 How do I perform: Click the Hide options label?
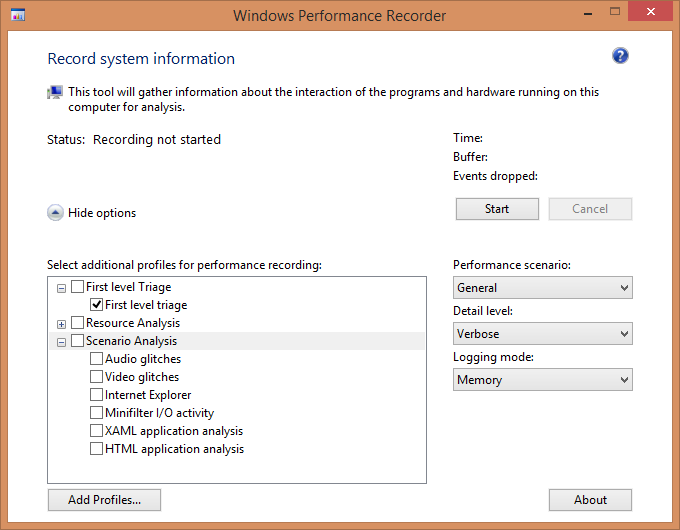point(102,213)
